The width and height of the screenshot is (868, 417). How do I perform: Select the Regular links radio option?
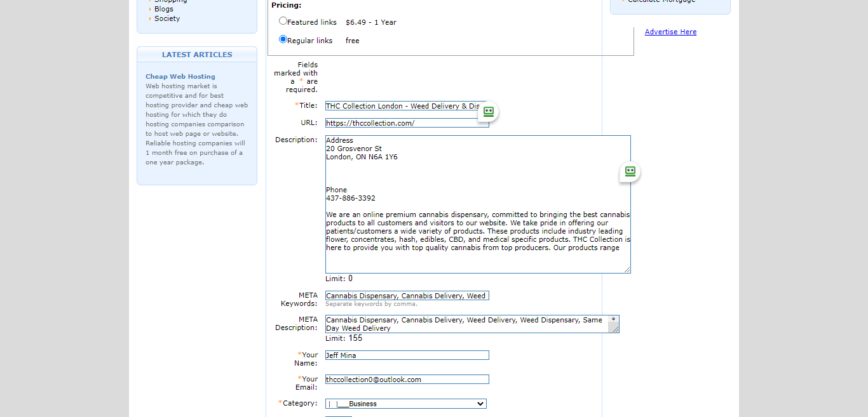283,39
